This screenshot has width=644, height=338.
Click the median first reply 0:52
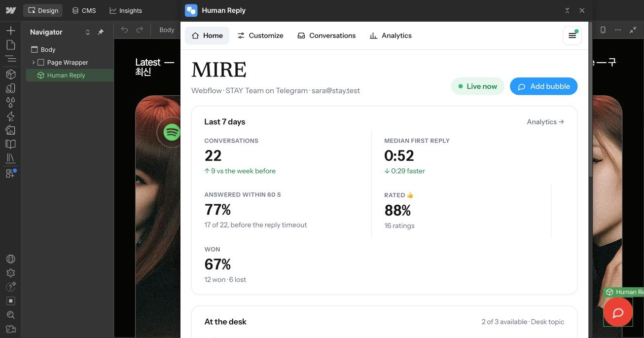tap(399, 156)
